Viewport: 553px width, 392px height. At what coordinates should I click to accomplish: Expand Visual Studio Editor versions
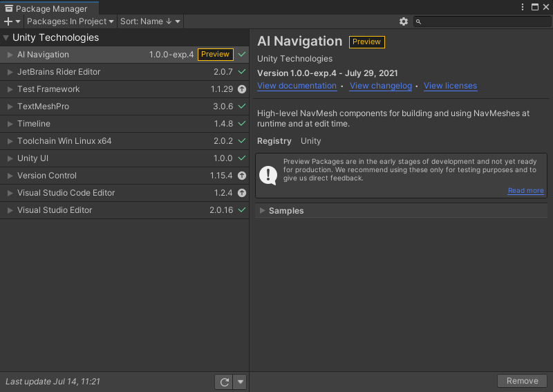point(10,210)
